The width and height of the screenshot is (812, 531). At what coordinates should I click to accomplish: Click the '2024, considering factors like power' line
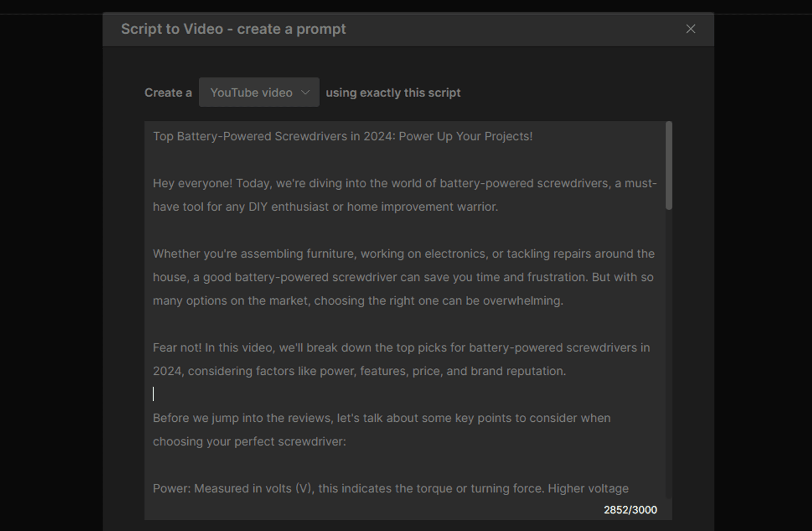359,371
